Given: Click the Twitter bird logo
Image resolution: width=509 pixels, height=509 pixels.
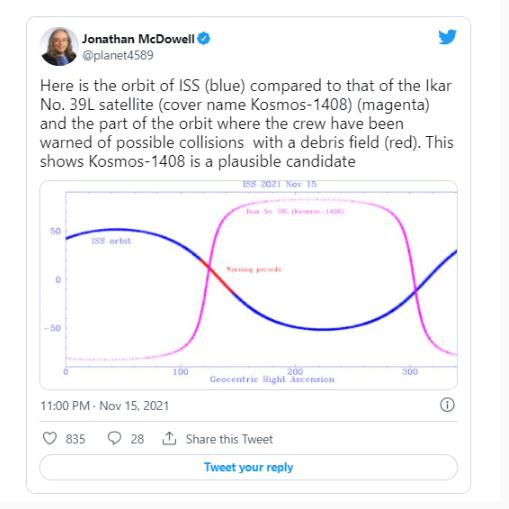Looking at the screenshot, I should pyautogui.click(x=447, y=37).
